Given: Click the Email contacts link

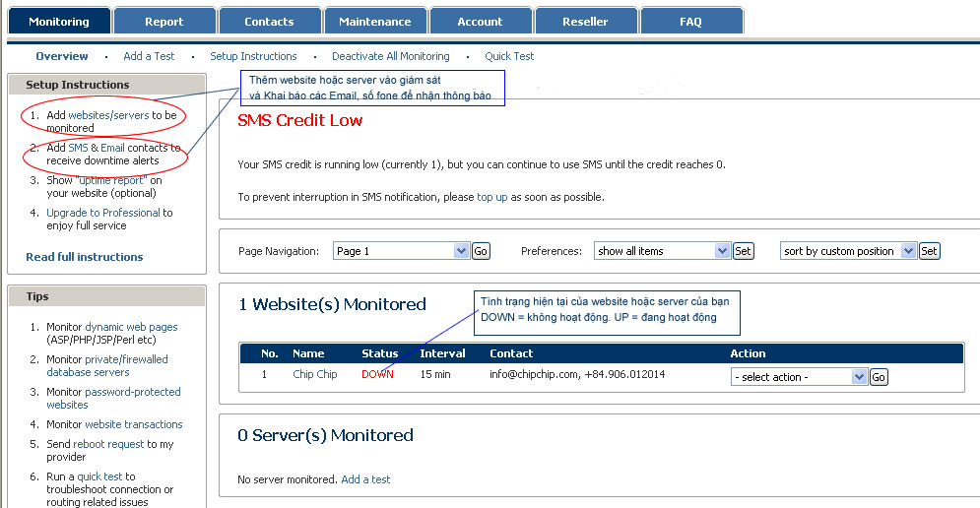Looking at the screenshot, I should coord(112,148).
